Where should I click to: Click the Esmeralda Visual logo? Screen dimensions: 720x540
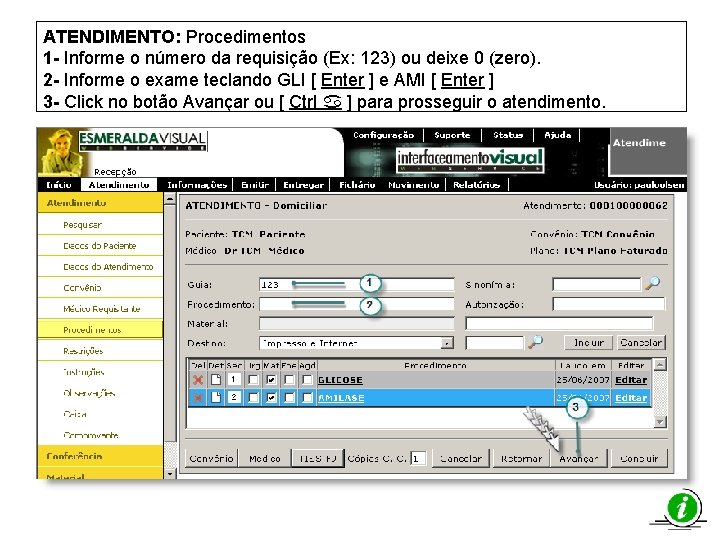(x=143, y=141)
